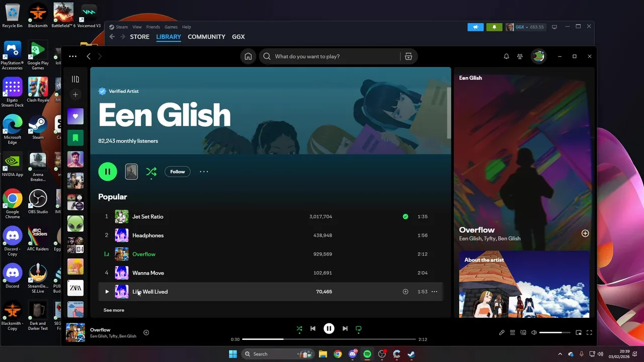This screenshot has height=362, width=644.
Task: Enter Spotify full screen mode
Action: click(x=589, y=332)
